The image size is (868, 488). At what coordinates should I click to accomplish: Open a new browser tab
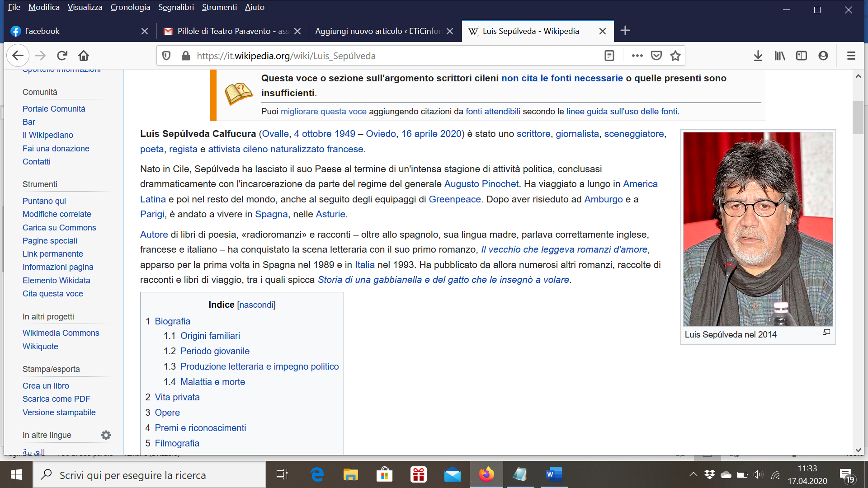[625, 31]
